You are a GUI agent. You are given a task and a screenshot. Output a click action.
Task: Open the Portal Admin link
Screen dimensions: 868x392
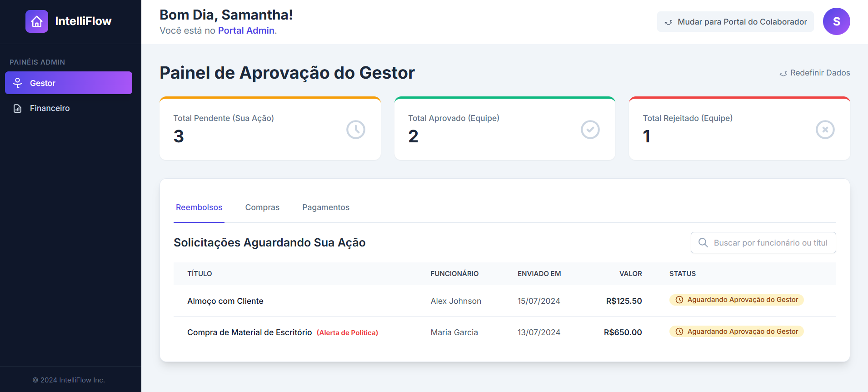246,30
